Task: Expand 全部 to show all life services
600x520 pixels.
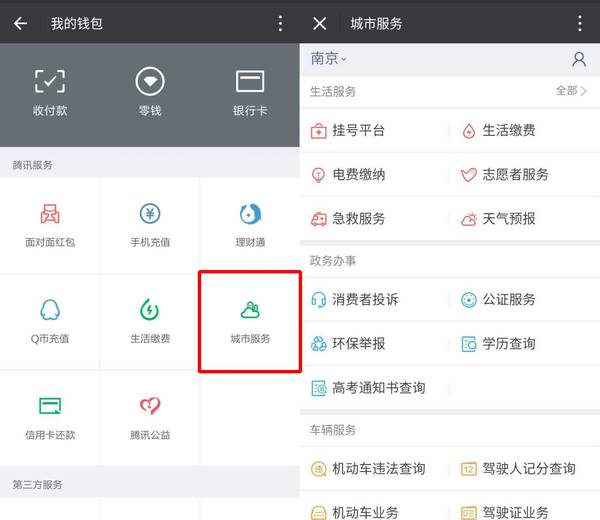Action: click(x=571, y=91)
